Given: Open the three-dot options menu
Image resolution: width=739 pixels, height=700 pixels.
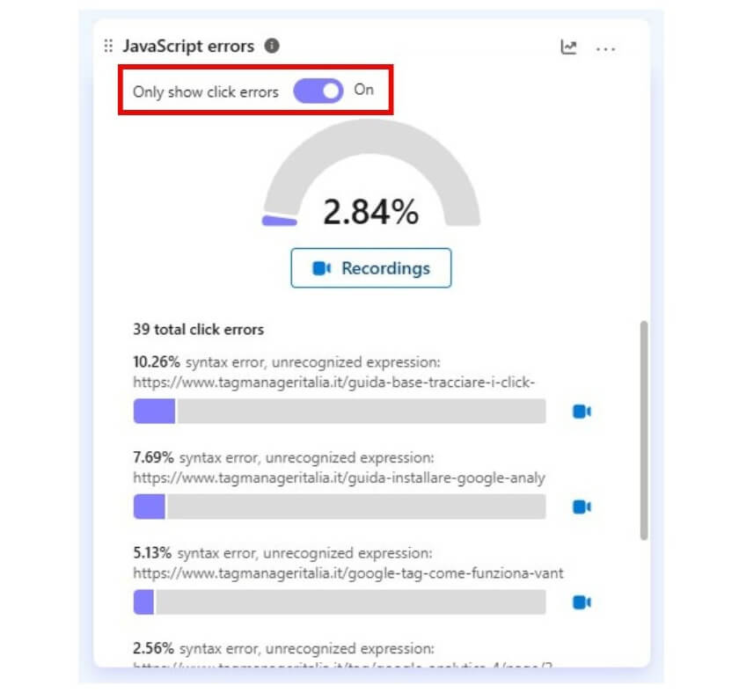Looking at the screenshot, I should click(606, 50).
